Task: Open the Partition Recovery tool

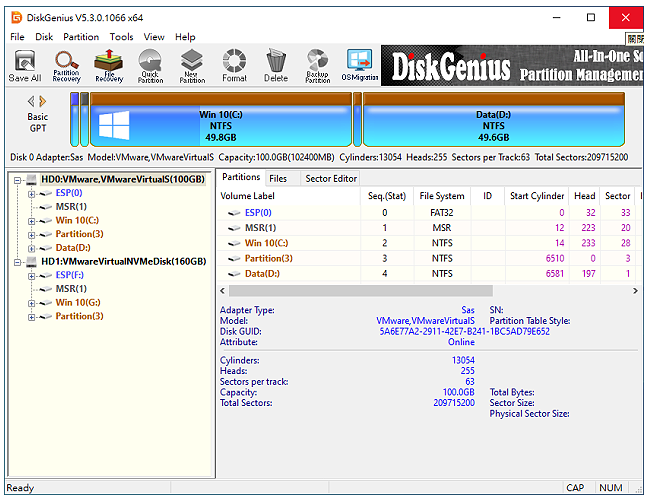Action: (66, 66)
